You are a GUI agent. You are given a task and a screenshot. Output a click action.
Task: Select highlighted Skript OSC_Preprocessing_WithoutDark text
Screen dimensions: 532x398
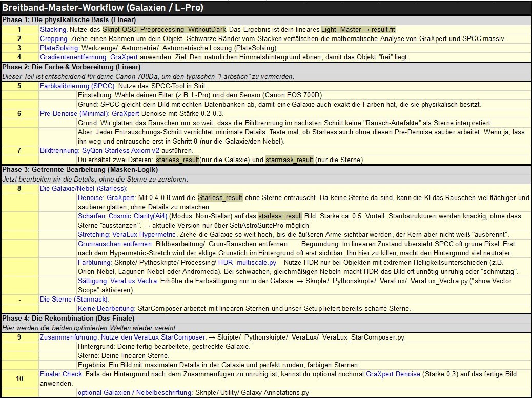pos(164,30)
